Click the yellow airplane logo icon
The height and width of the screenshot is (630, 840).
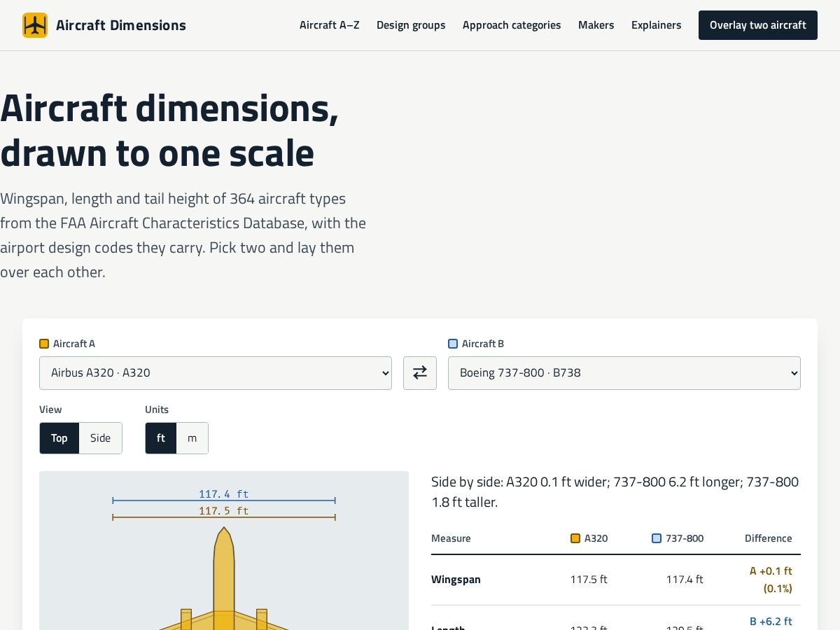pos(35,25)
